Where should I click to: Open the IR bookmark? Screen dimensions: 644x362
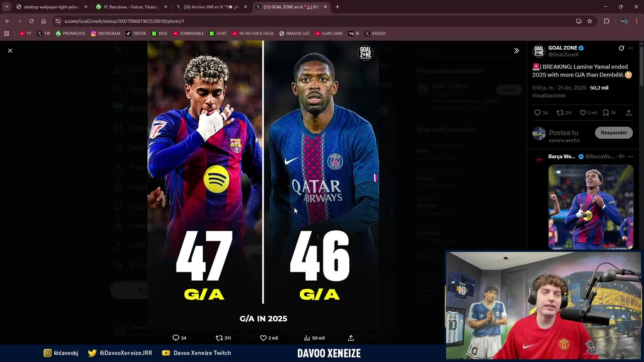click(354, 34)
